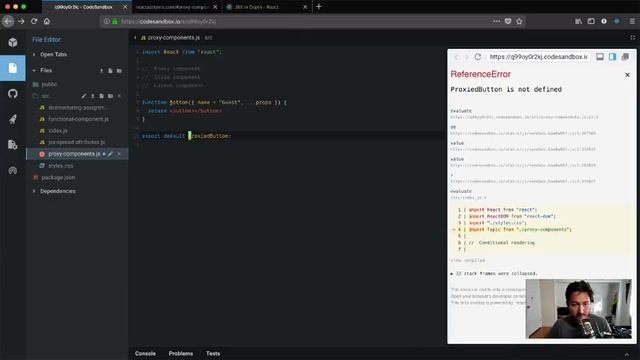Click the new file icon in Files header
This screenshot has width=640, height=360.
point(110,71)
